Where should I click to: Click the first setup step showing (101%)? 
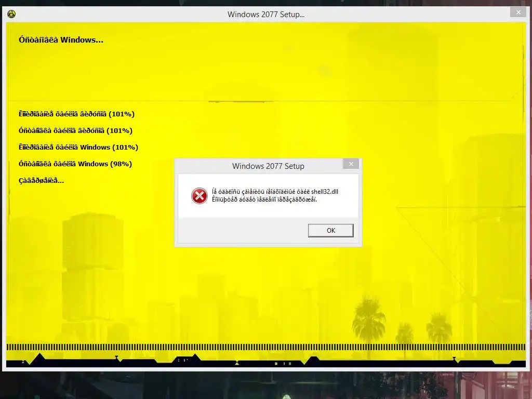[x=77, y=114]
